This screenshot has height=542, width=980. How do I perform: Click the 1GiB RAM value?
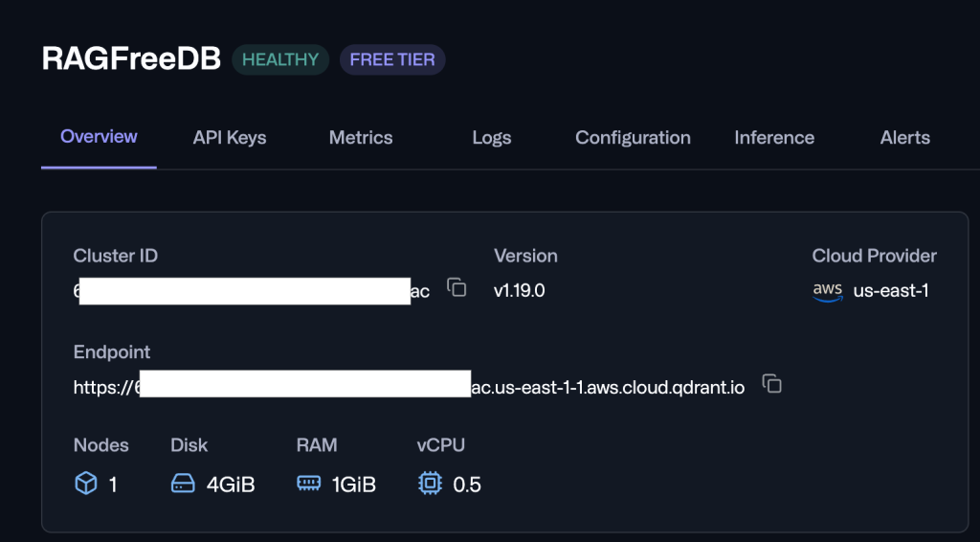tap(354, 485)
